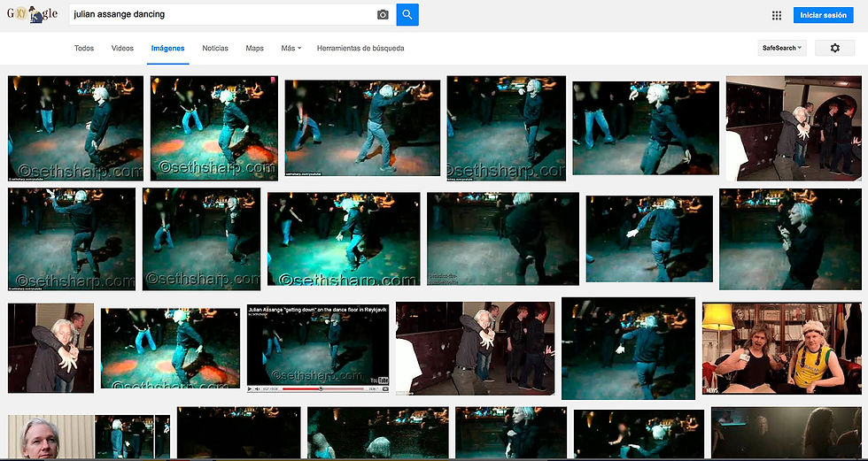Open third-row dark dance floor thumbnail beside costumed pair

point(628,349)
